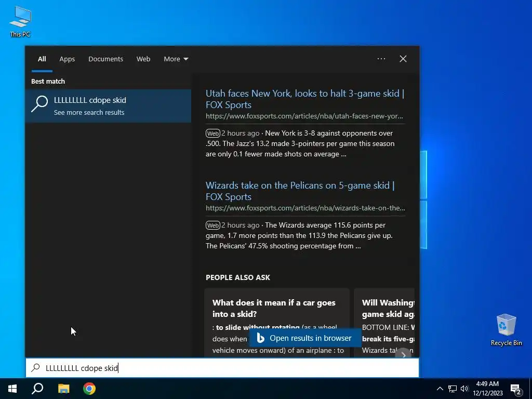Image resolution: width=532 pixels, height=399 pixels.
Task: Click the 'Best match' heading
Action: 48,82
